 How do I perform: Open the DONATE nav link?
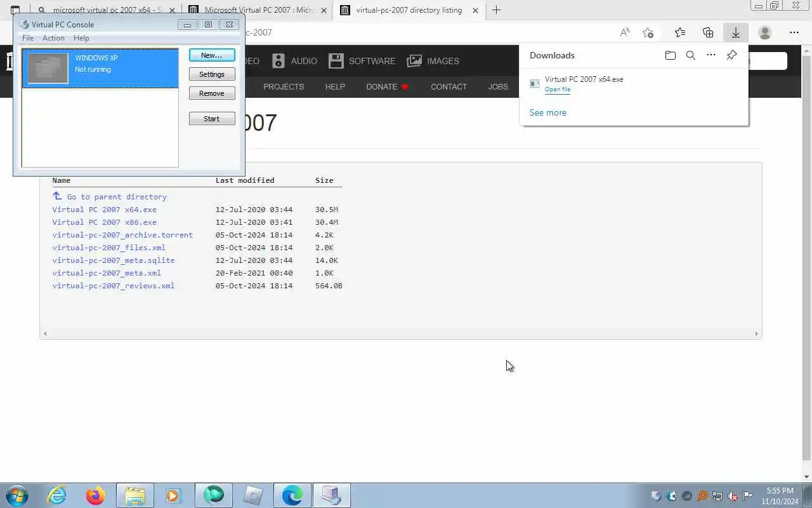coord(388,86)
